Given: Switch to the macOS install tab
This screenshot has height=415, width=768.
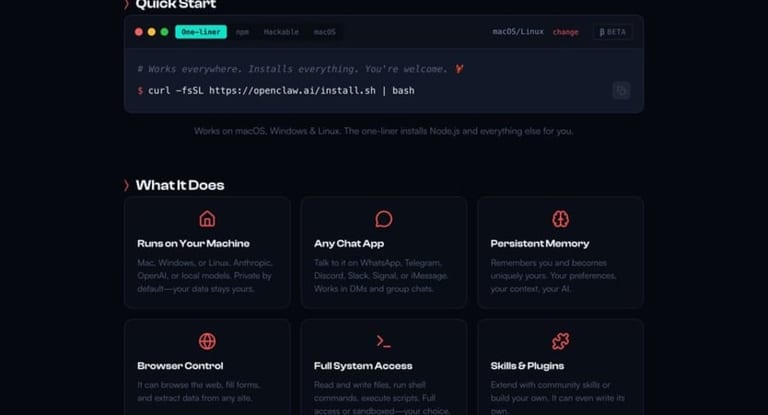Looking at the screenshot, I should (325, 32).
